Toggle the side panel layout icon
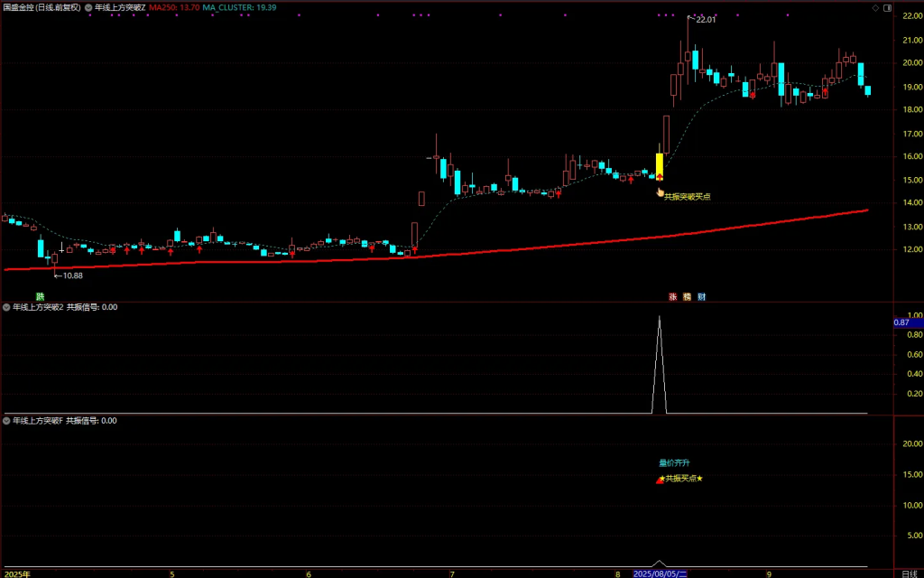Image resolution: width=924 pixels, height=578 pixels. tap(885, 7)
